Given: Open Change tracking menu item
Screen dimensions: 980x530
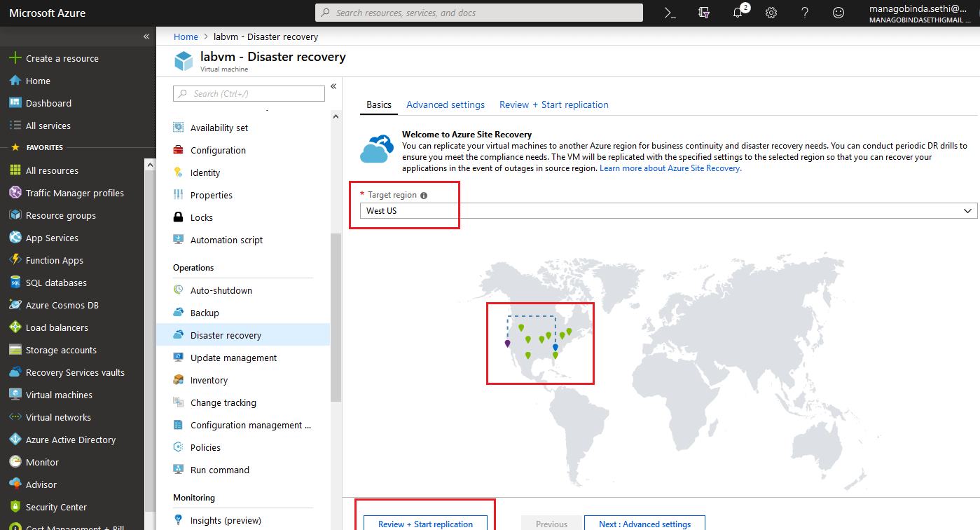Looking at the screenshot, I should click(223, 402).
